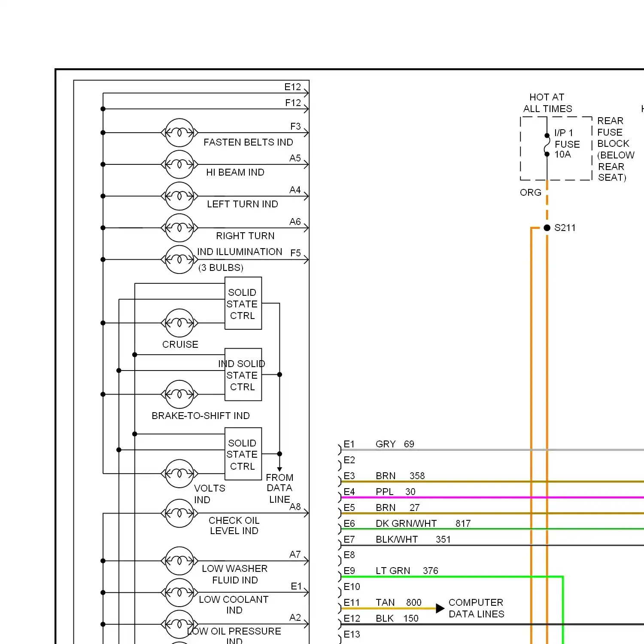
Task: Click the black arrow pointing to Computer Data Lines
Action: coord(440,608)
